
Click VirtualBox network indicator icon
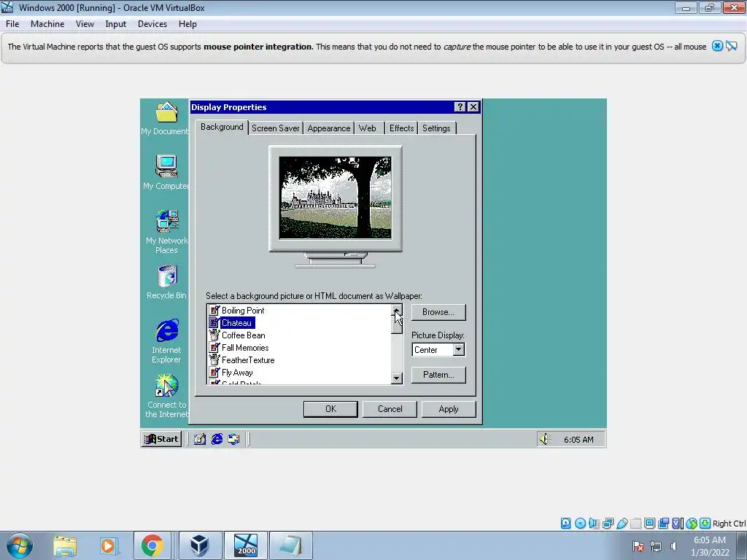(x=608, y=524)
